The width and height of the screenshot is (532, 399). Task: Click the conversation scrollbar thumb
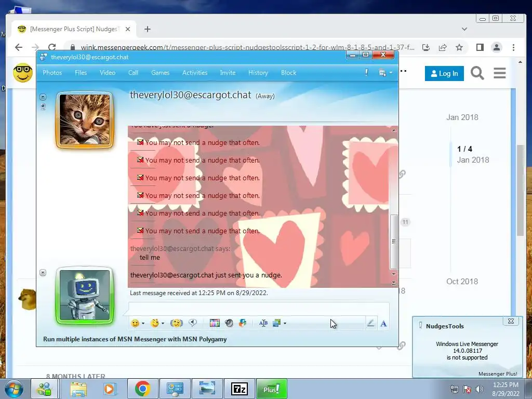394,242
